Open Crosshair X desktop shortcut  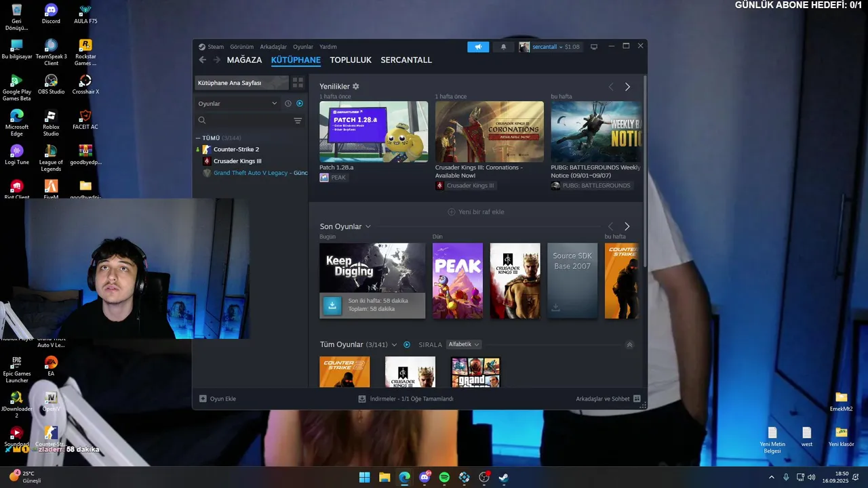(85, 84)
